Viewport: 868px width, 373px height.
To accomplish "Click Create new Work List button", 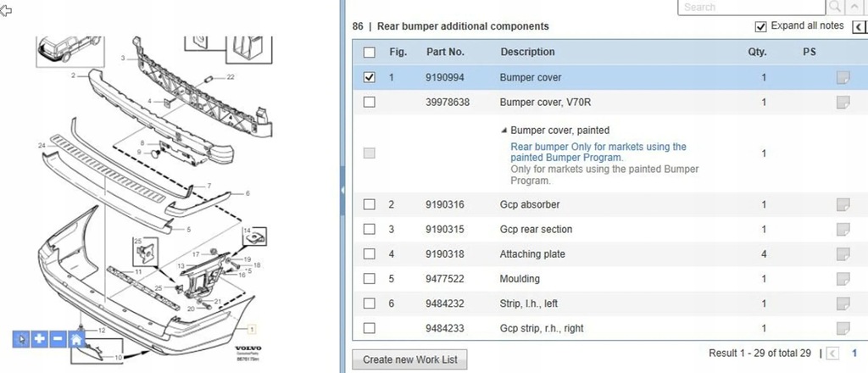I will (x=410, y=359).
